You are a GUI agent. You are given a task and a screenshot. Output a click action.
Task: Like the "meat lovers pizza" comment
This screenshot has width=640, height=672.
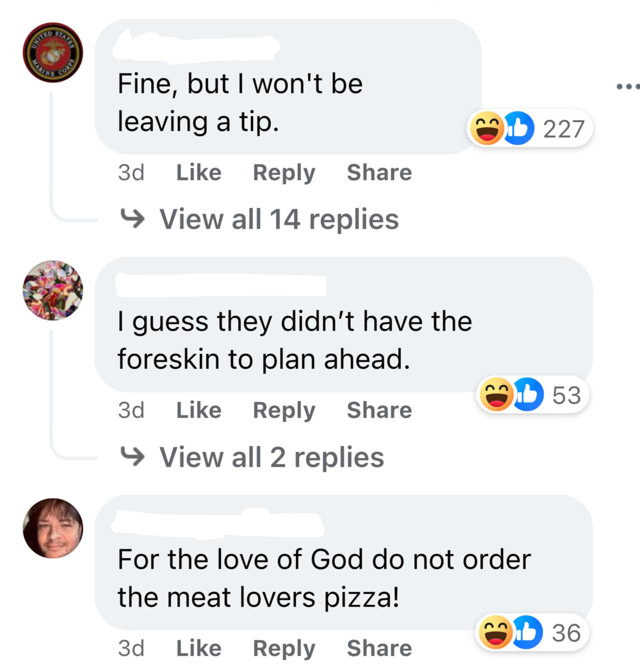pyautogui.click(x=199, y=648)
